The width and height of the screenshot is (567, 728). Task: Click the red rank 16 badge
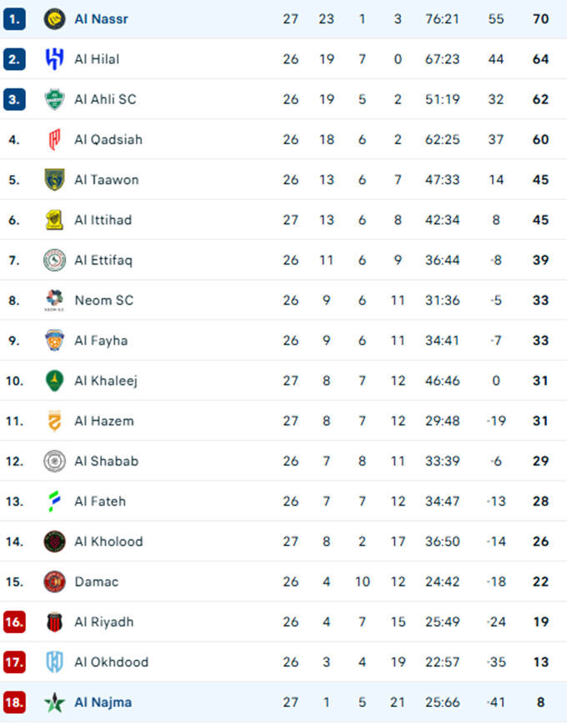[14, 622]
